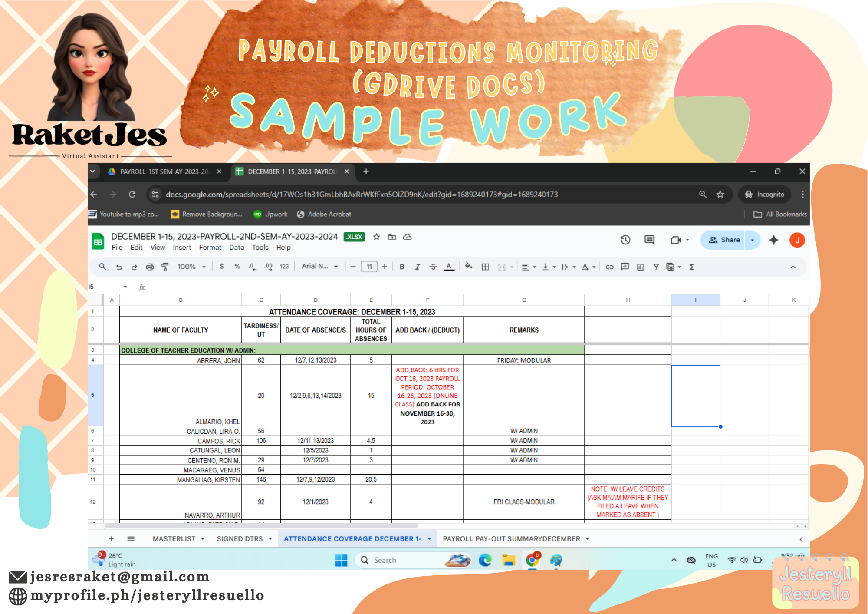Undo the last sheet action
Image resolution: width=868 pixels, height=614 pixels.
[x=119, y=267]
